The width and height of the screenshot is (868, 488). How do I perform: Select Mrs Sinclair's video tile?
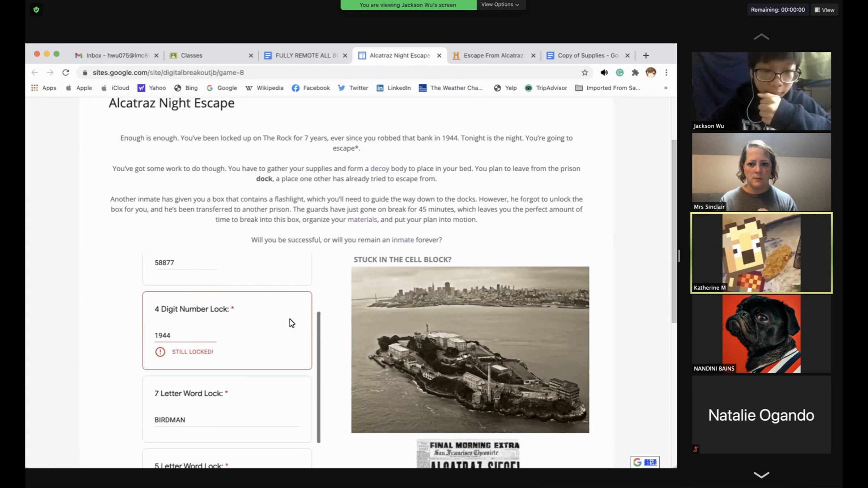[761, 172]
